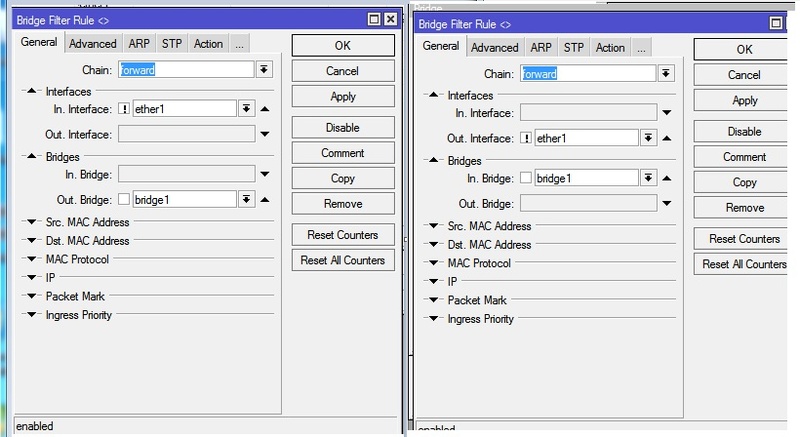The image size is (800, 437).
Task: Open the Chain dropdown in left window
Action: coord(264,70)
